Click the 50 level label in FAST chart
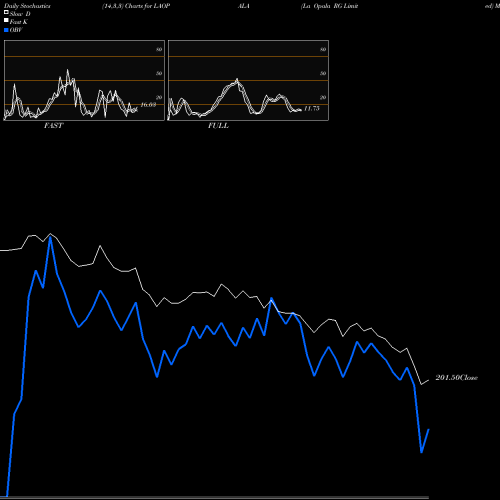This screenshot has width=500, height=500. (159, 73)
